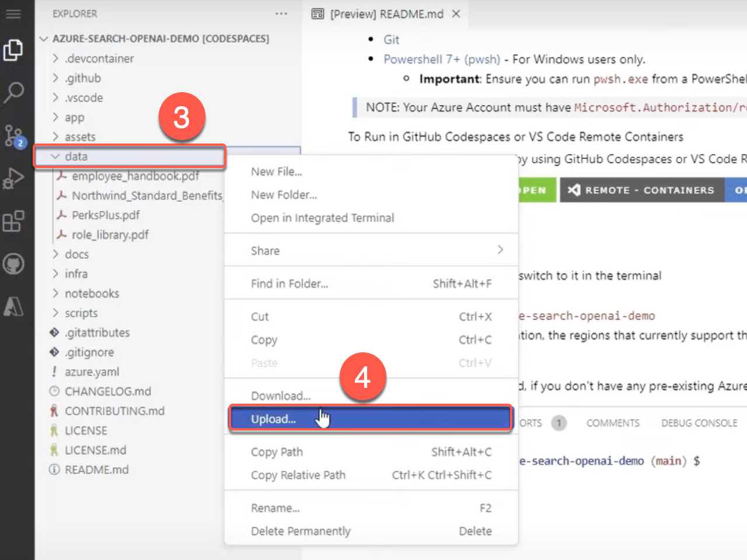This screenshot has width=747, height=560.
Task: Expand the .vscode folder
Action: [55, 97]
